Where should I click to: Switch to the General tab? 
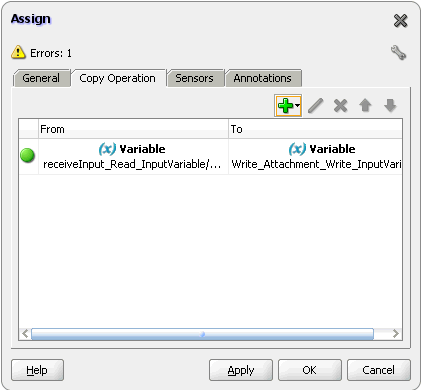41,78
